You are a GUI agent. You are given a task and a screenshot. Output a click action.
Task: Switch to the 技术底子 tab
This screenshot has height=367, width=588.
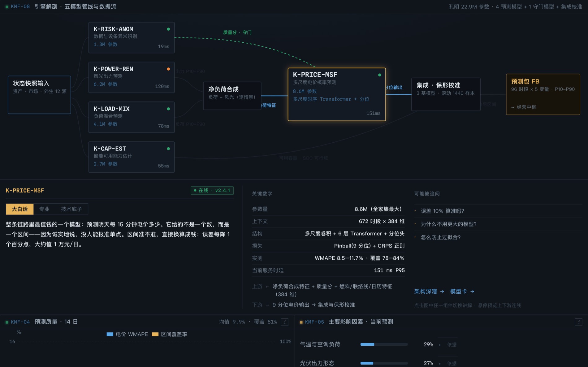[71, 209]
